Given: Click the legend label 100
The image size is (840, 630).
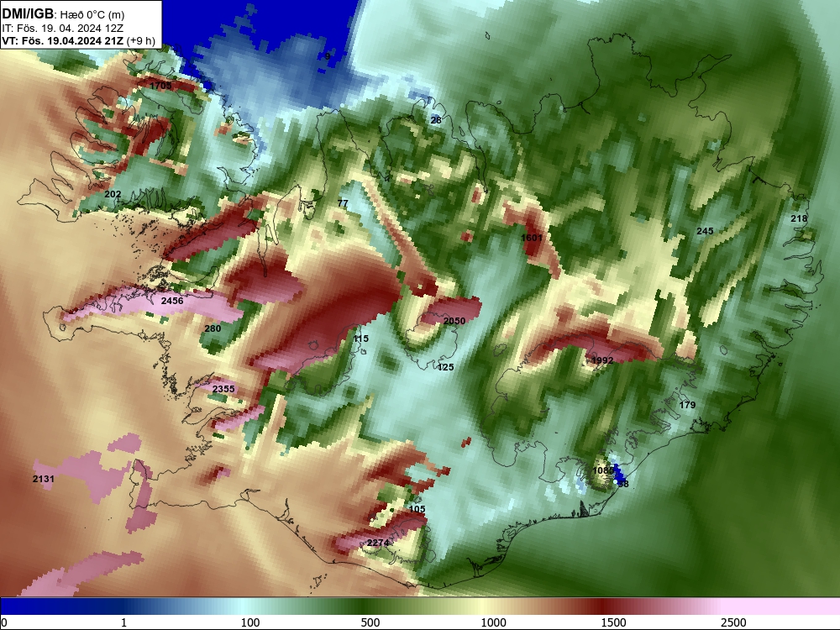Looking at the screenshot, I should [250, 622].
